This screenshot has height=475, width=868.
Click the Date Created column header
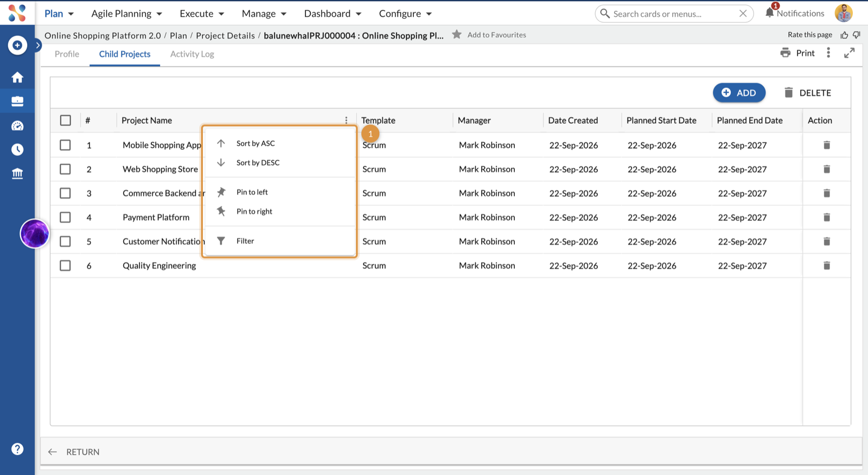[x=573, y=121]
